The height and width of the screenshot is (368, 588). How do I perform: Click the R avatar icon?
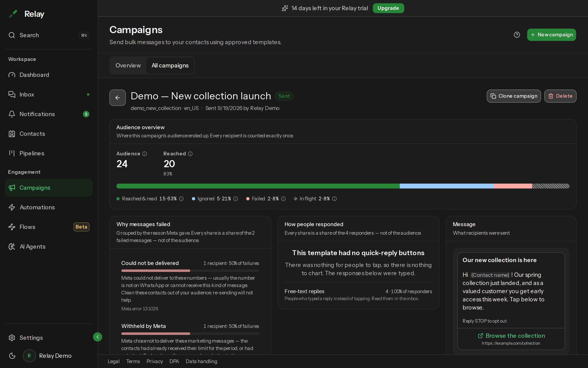click(29, 356)
